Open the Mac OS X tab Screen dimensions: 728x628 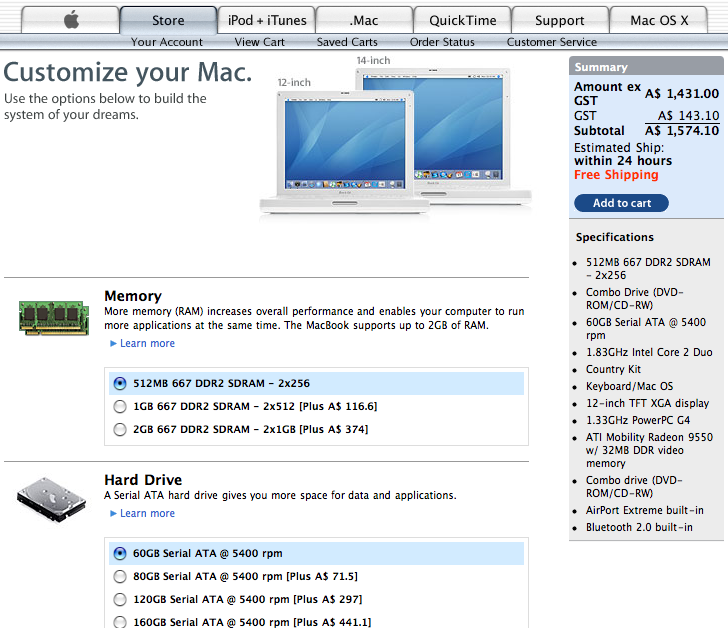coord(658,20)
